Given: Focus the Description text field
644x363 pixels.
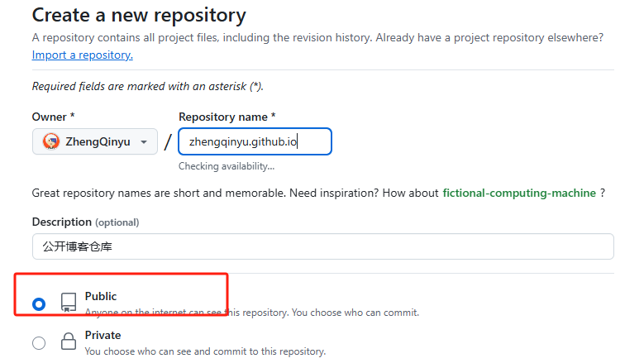Looking at the screenshot, I should tap(322, 246).
